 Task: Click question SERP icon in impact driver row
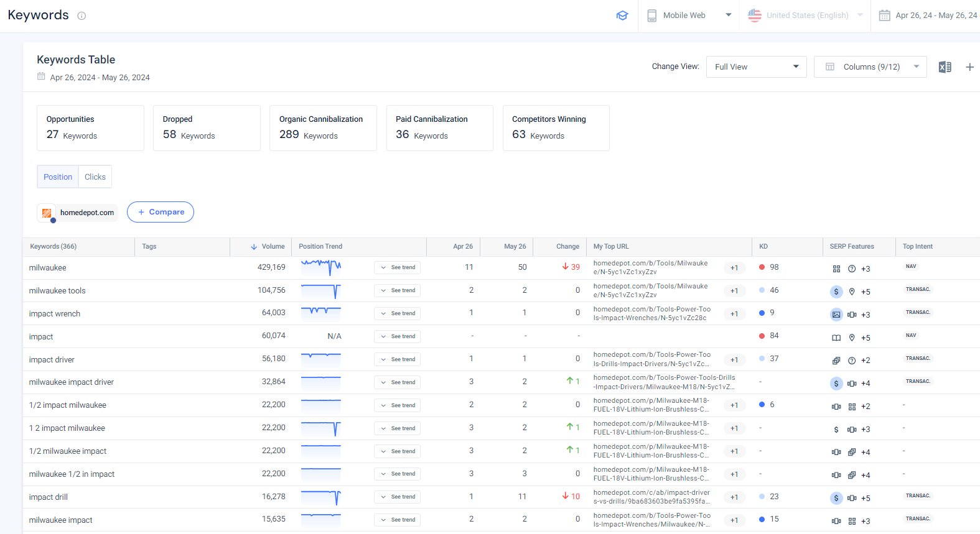[852, 361]
